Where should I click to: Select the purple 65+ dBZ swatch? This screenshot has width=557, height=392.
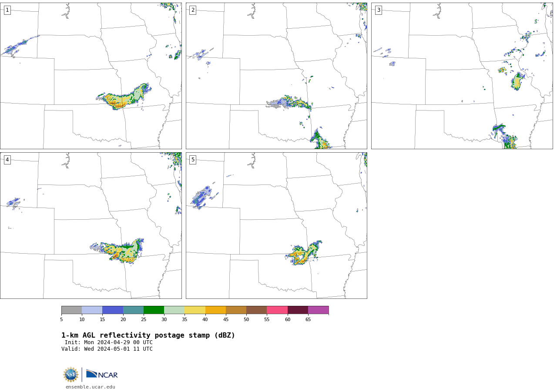(318, 310)
